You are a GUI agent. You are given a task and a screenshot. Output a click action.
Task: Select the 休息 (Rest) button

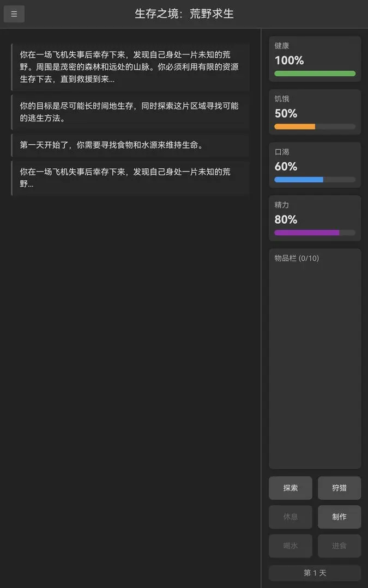[x=290, y=517]
